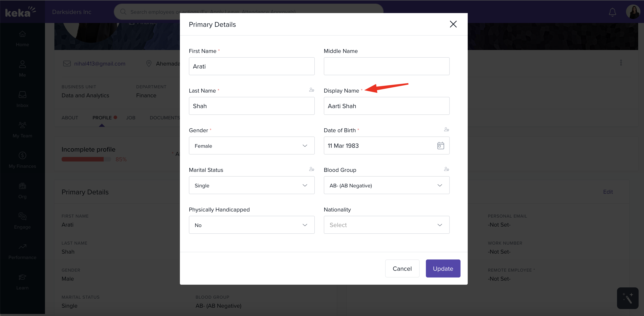Screen dimensions: 644x316
Task: Open the Nationality Select dropdown
Action: tap(386, 225)
